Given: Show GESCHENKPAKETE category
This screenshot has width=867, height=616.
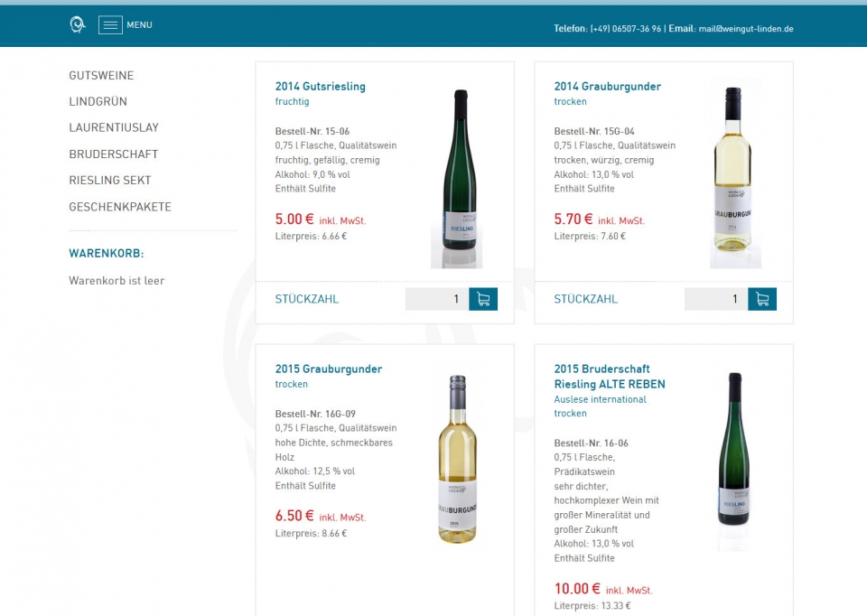Looking at the screenshot, I should tap(120, 207).
